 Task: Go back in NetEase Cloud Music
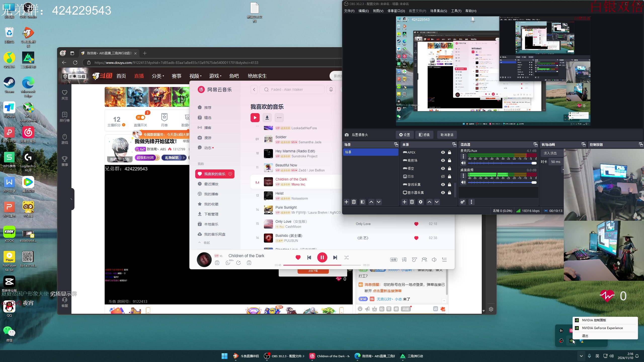(254, 89)
